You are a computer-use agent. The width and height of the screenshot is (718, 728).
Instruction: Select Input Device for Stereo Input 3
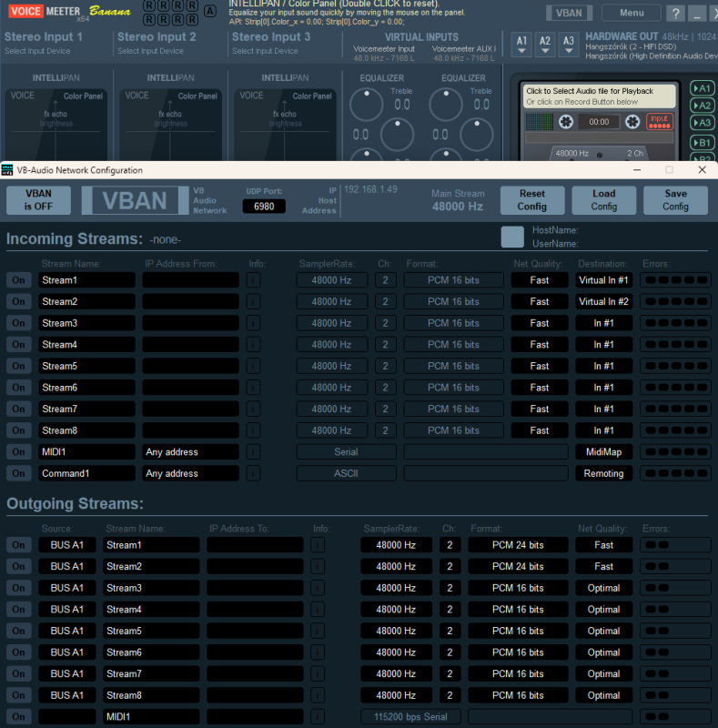point(265,51)
